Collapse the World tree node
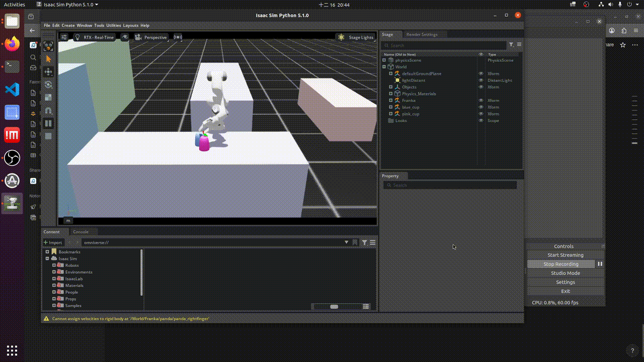This screenshot has height=362, width=644. pos(384,67)
